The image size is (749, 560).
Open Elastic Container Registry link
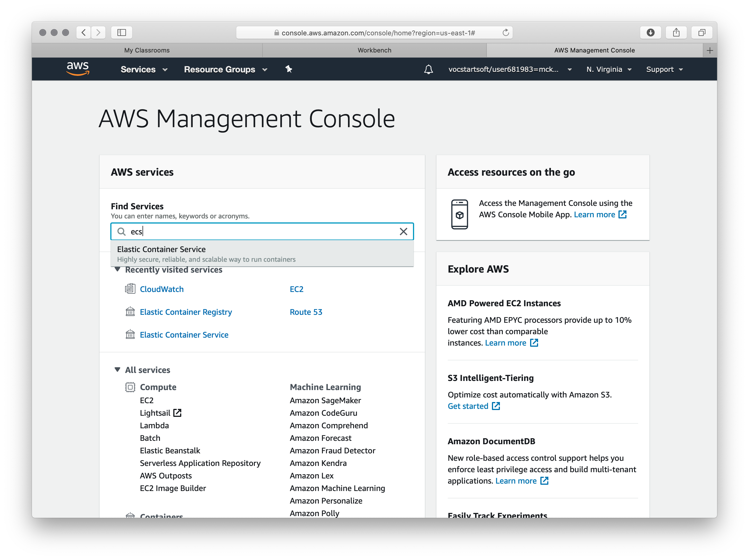click(x=186, y=312)
